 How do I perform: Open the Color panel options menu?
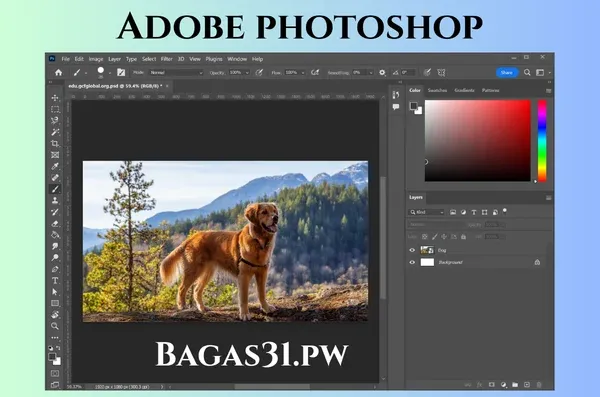pyautogui.click(x=548, y=91)
